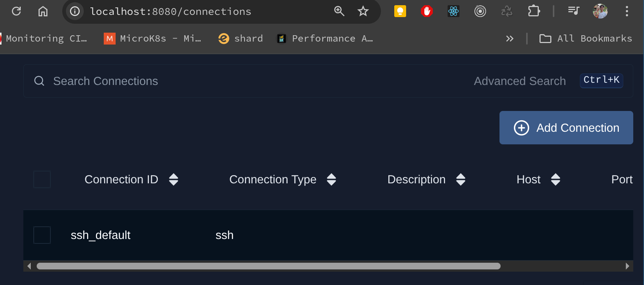Go to the browser home page

pos(43,11)
